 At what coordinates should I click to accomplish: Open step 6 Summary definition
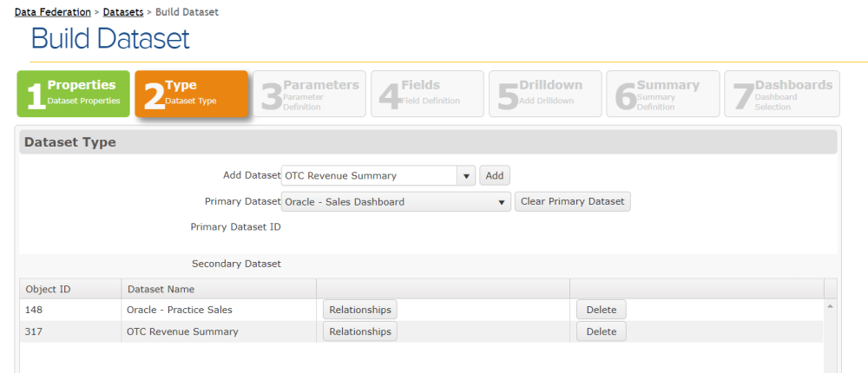tap(663, 94)
